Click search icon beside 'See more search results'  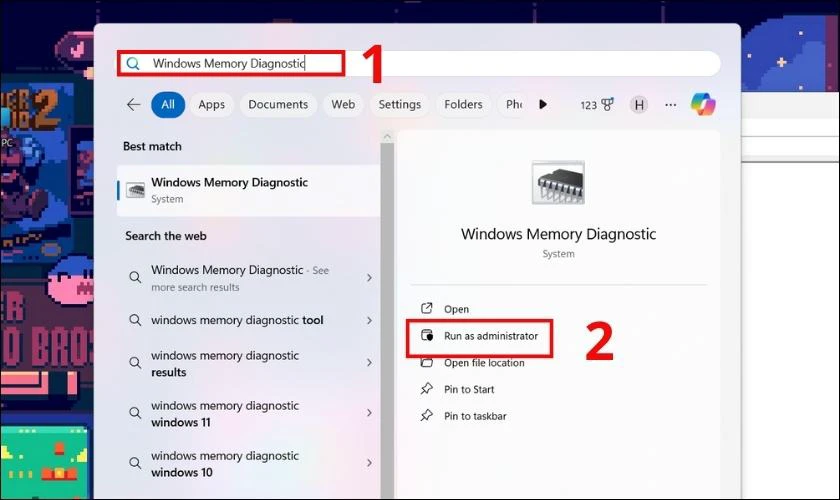tap(135, 277)
